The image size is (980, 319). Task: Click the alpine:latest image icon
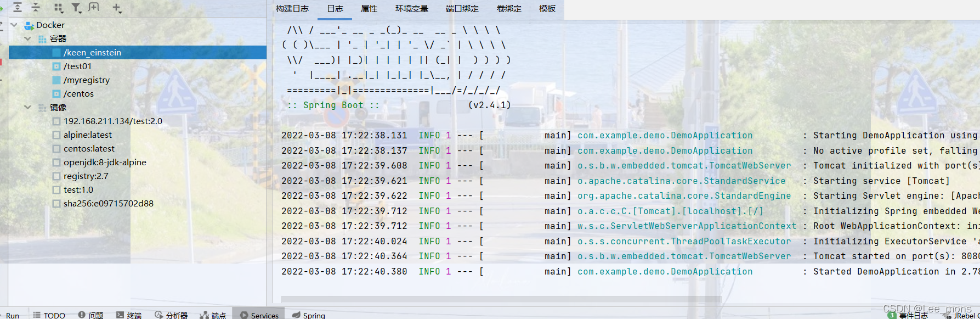pyautogui.click(x=56, y=135)
